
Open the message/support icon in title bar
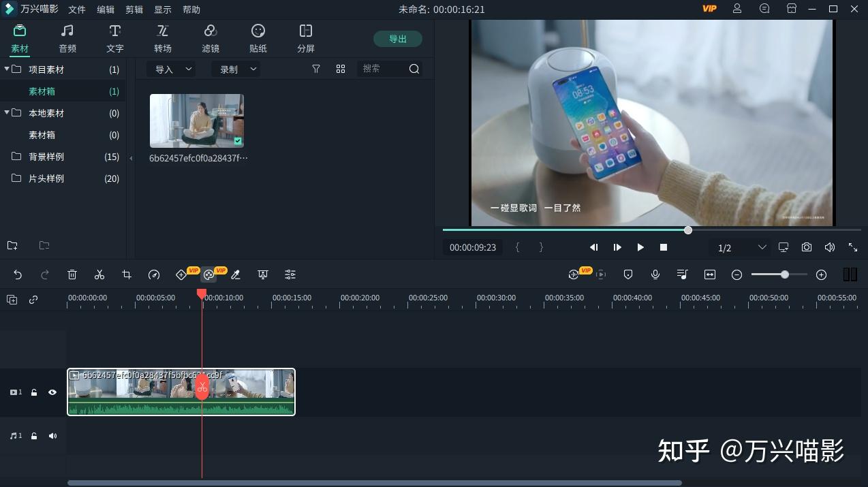click(x=764, y=9)
